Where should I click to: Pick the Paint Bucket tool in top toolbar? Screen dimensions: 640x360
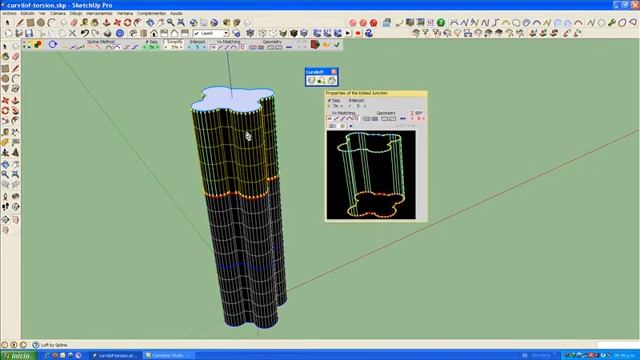[94, 22]
